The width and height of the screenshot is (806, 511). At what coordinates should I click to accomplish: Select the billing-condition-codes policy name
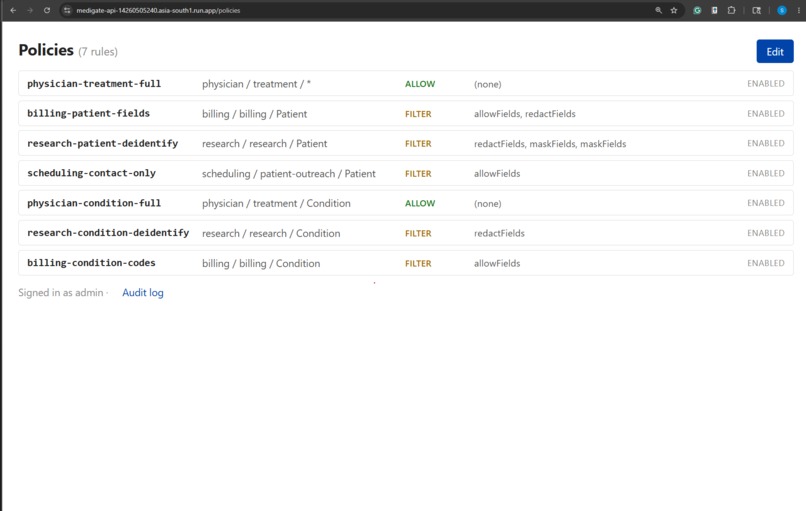pyautogui.click(x=91, y=263)
